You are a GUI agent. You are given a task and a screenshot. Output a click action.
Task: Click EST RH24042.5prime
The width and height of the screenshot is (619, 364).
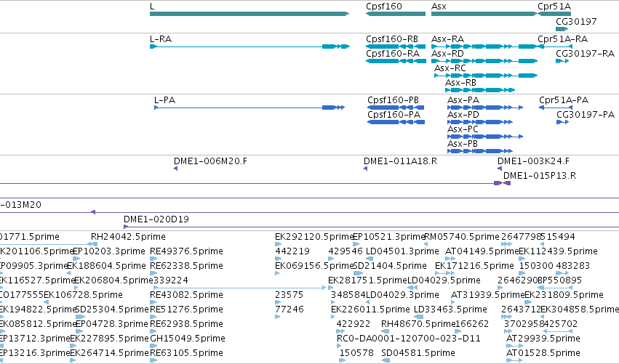click(128, 237)
